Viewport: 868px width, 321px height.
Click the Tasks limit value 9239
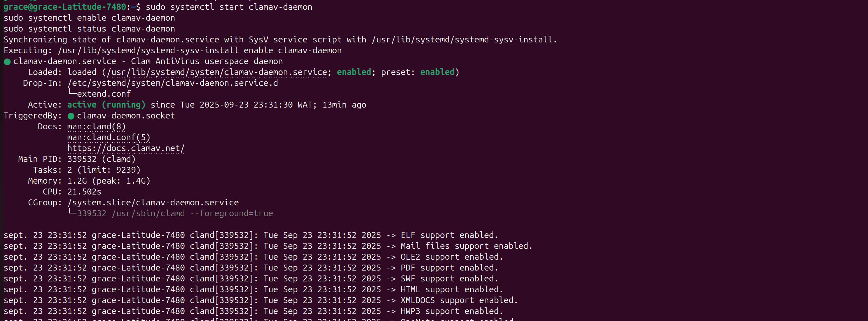tap(126, 170)
